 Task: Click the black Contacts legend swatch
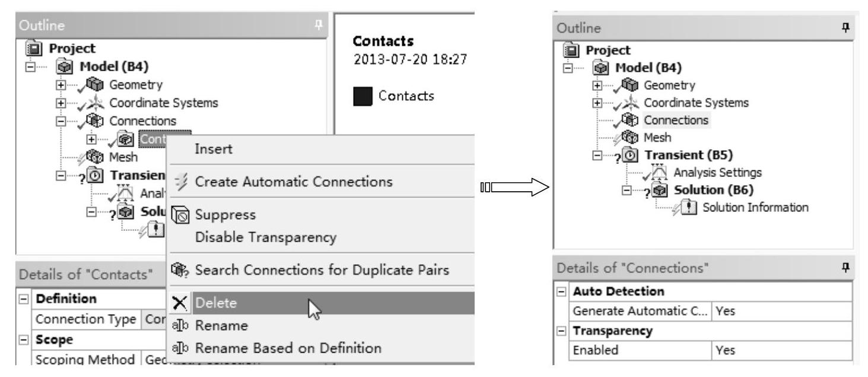362,96
